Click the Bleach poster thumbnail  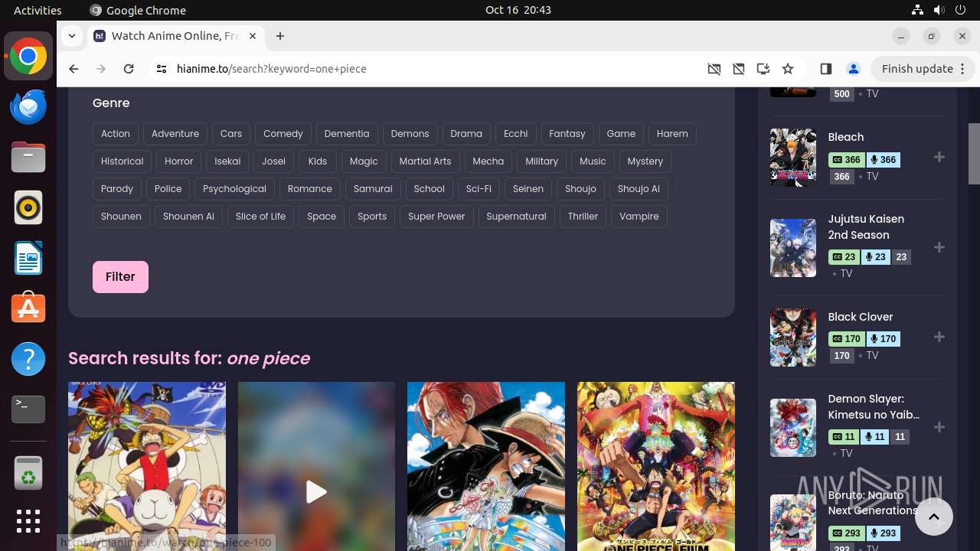[793, 157]
